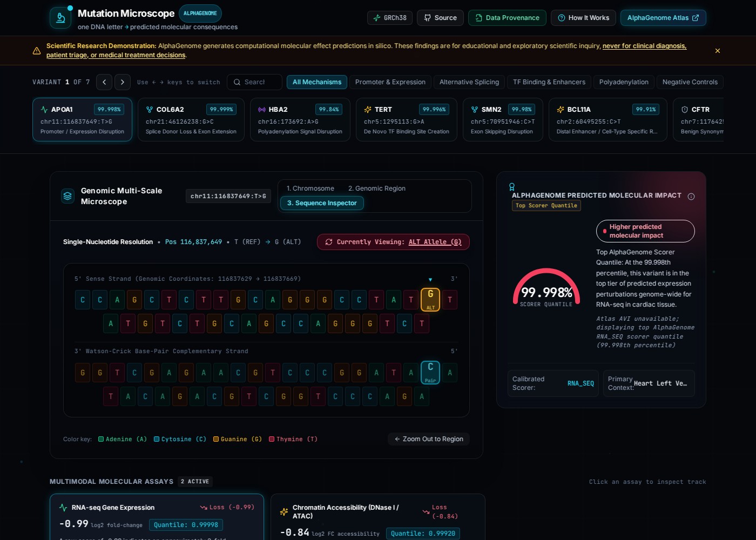The image size is (756, 540).
Task: Click the Thymine (T) color key swatch
Action: pos(272,440)
